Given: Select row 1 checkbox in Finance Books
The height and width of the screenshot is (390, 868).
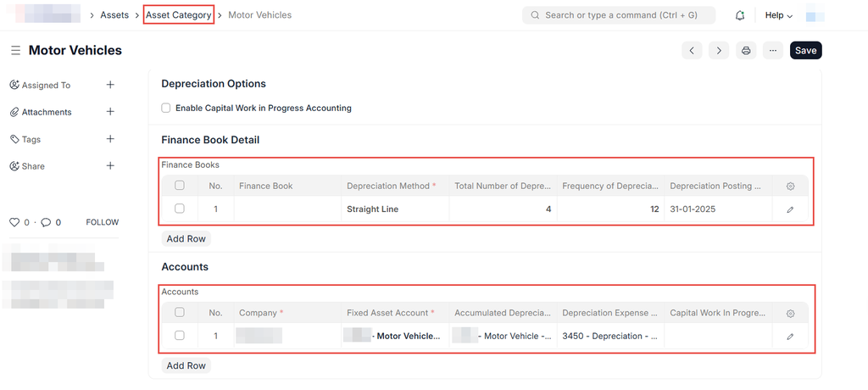Looking at the screenshot, I should (x=179, y=209).
